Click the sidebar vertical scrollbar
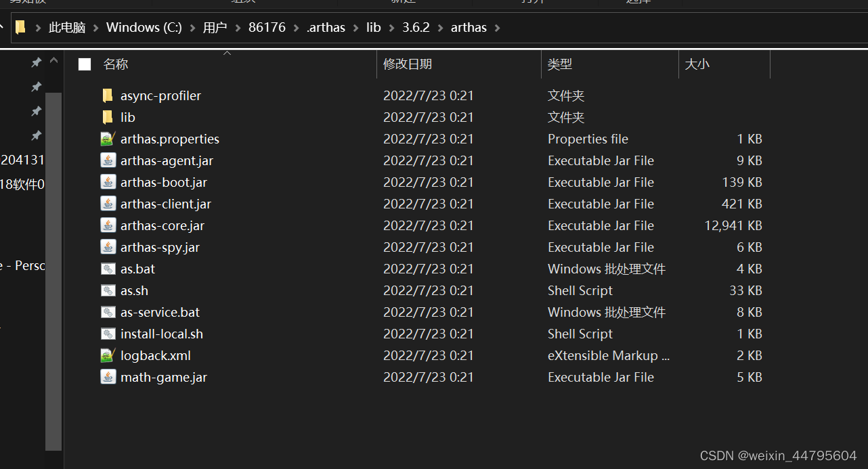Viewport: 868px width, 469px height. coord(53,271)
